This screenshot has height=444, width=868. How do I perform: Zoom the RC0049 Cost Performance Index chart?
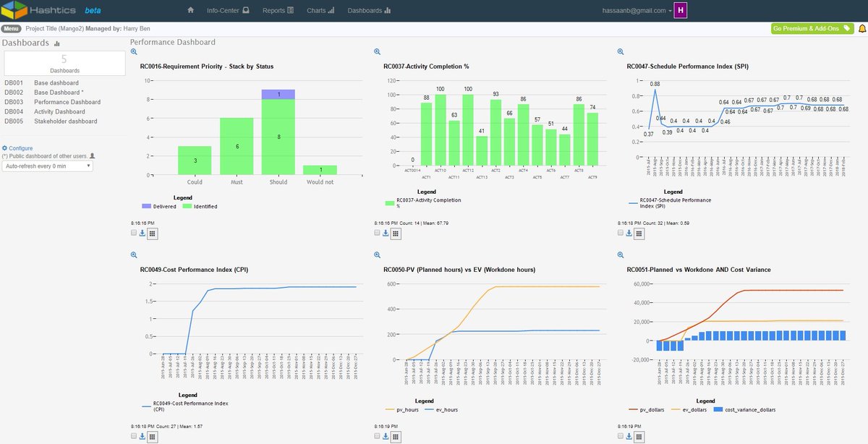(x=134, y=255)
